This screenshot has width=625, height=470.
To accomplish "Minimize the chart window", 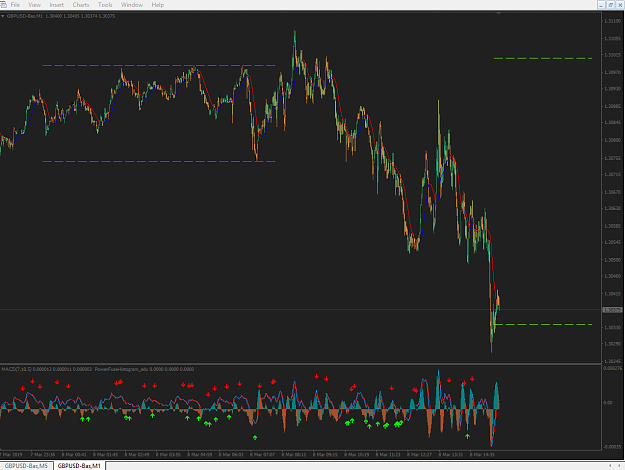I will point(602,5).
